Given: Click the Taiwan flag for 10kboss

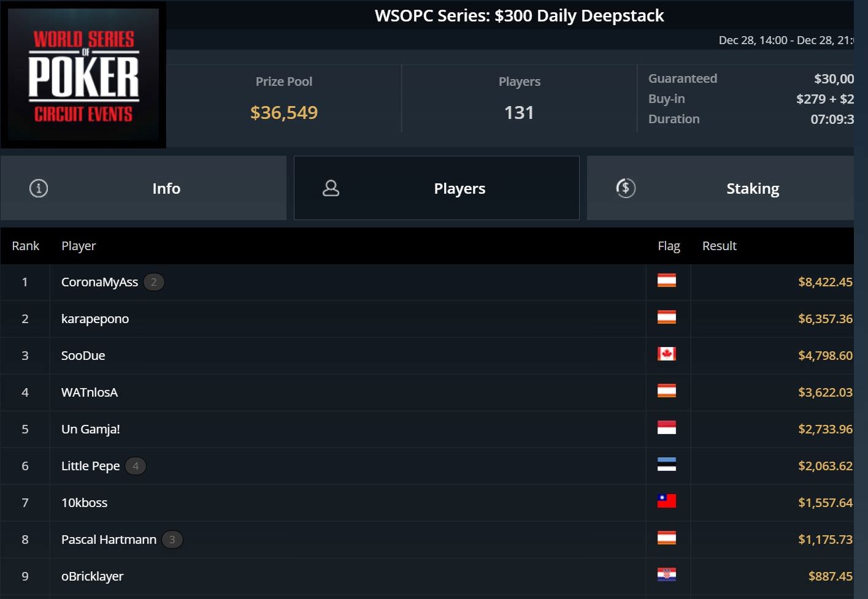Looking at the screenshot, I should pyautogui.click(x=667, y=502).
